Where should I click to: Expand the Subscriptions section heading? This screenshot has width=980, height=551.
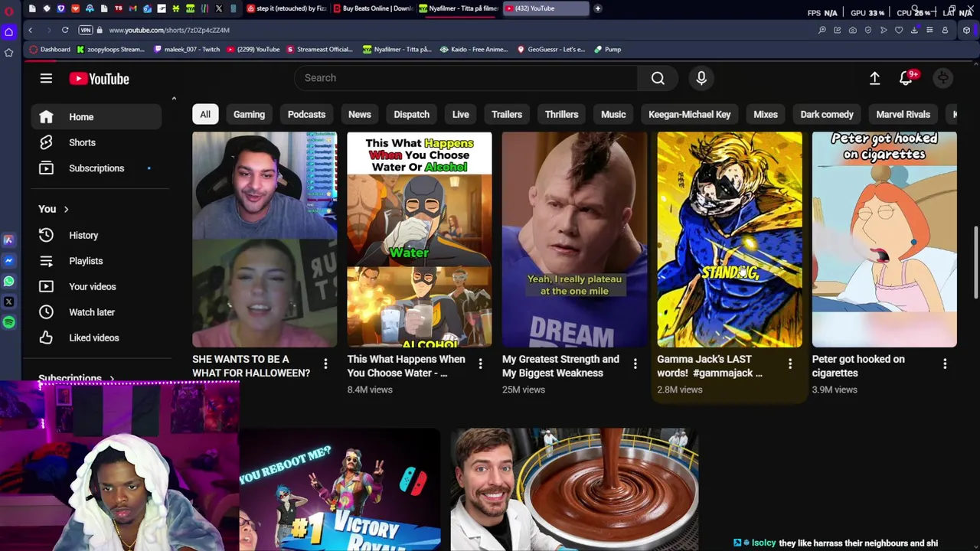(76, 377)
